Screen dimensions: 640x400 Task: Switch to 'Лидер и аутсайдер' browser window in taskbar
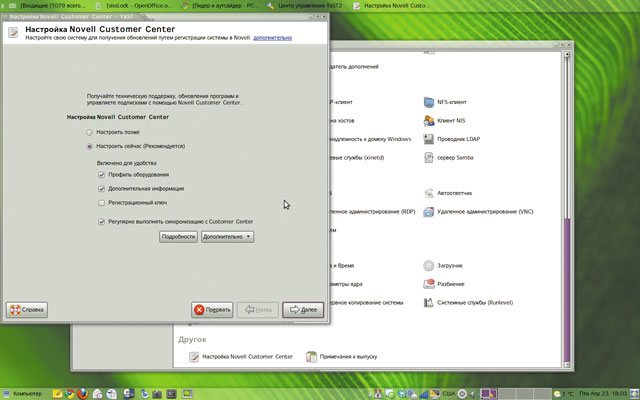click(x=220, y=6)
